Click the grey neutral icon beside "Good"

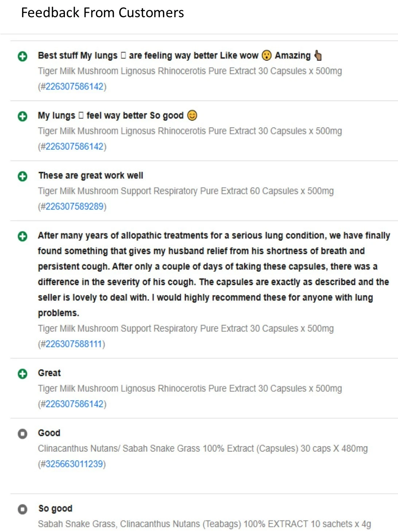23,434
